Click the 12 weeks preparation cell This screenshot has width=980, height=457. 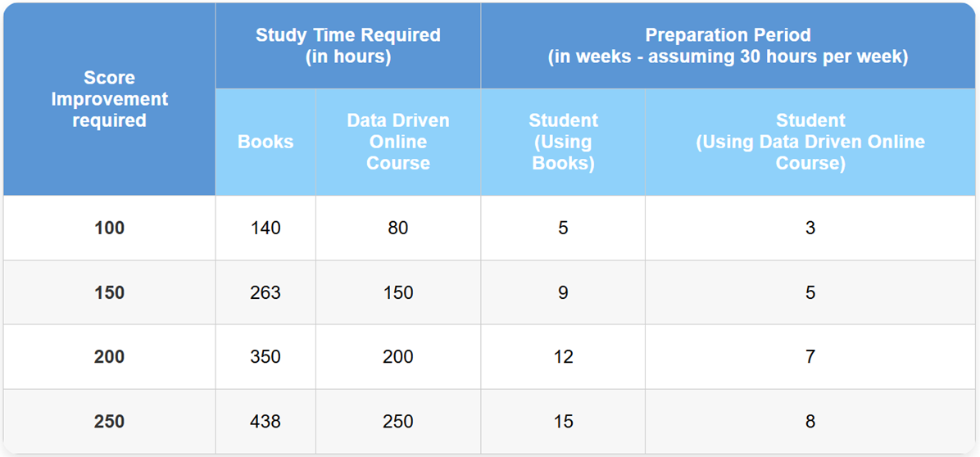tap(563, 357)
